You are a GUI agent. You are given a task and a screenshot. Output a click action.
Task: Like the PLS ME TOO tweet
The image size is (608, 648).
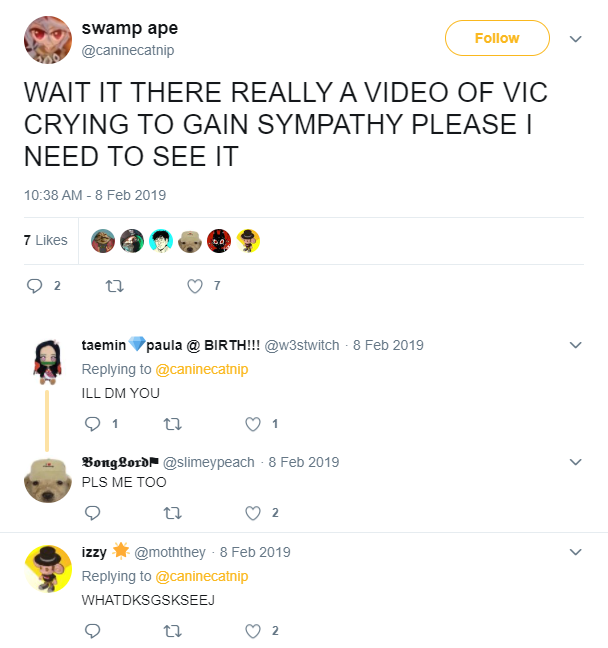point(253,513)
